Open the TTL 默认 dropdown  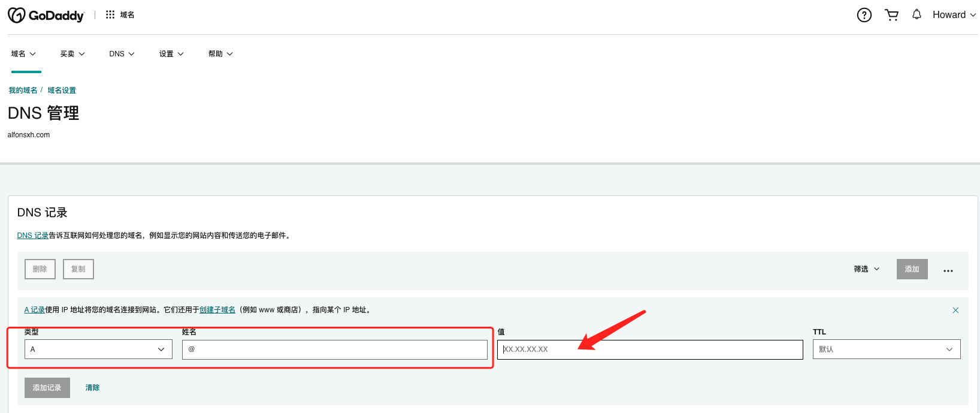886,349
